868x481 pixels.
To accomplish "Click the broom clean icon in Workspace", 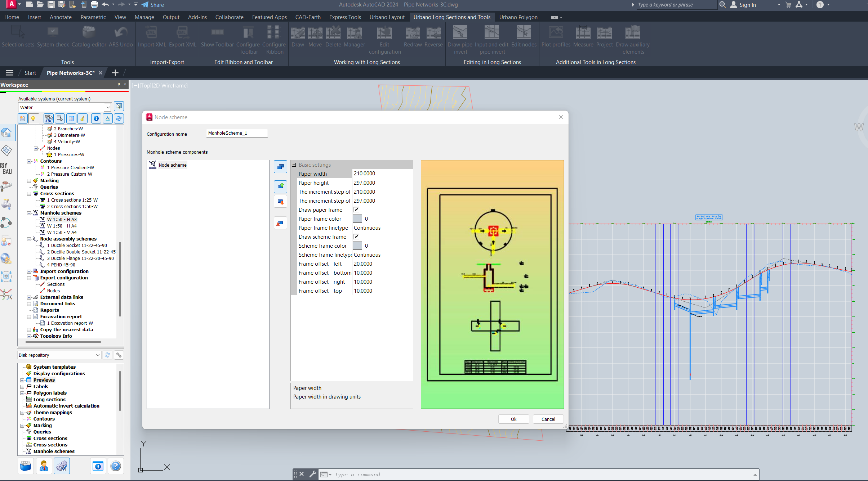I will click(x=83, y=118).
